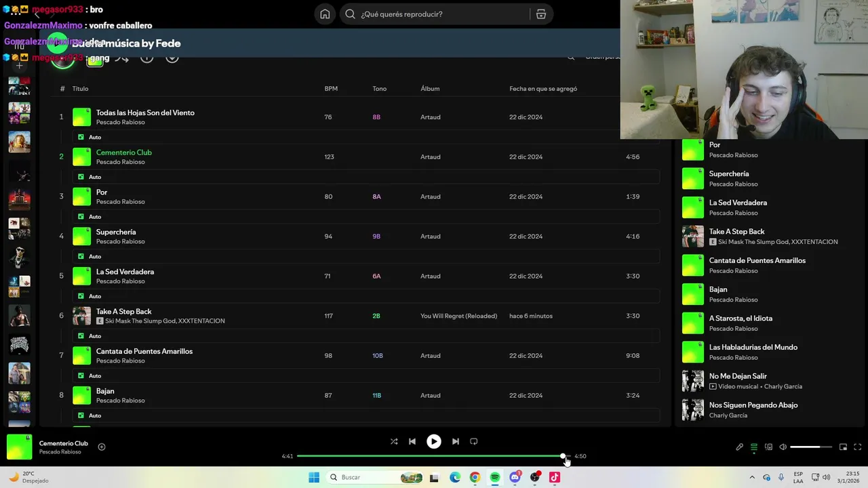Select 'Superchería' in the track list
868x488 pixels.
(x=116, y=232)
